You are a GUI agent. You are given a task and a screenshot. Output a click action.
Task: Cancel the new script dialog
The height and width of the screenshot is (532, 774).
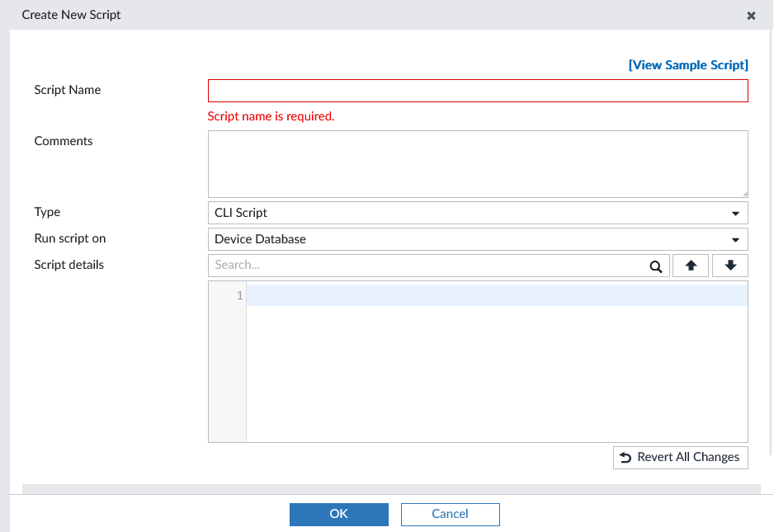[450, 514]
